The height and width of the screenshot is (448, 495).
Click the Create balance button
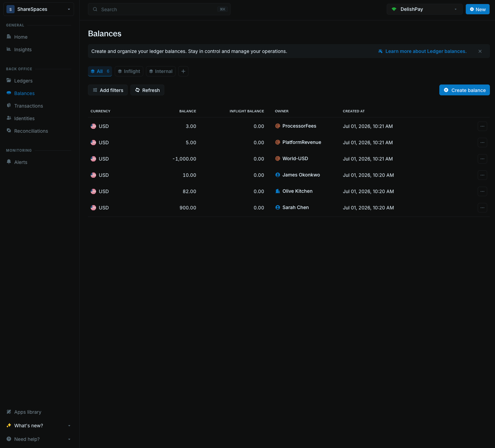464,90
